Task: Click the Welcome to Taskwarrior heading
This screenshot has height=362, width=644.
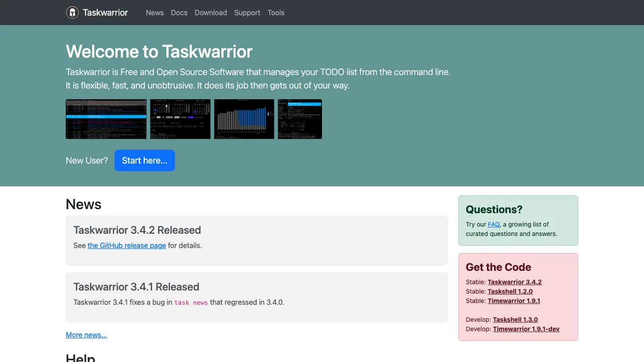Action: pos(159,51)
